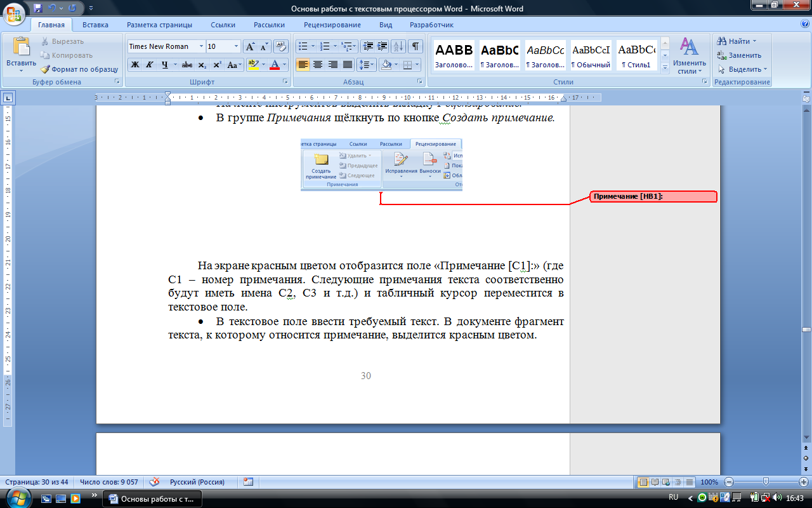The height and width of the screenshot is (508, 812).
Task: Clear formatting with eraser icon
Action: click(x=282, y=46)
